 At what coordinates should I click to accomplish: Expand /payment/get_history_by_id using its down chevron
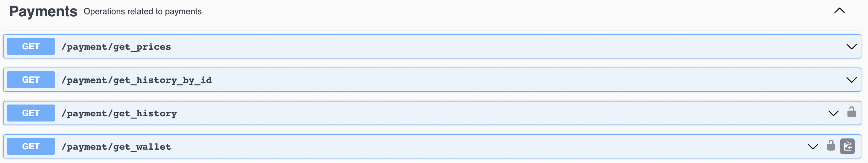click(851, 80)
